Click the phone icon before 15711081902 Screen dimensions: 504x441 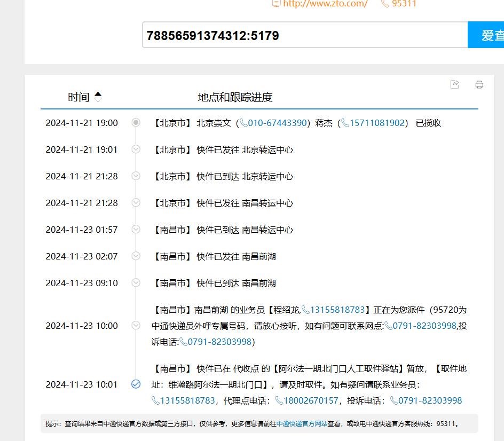coord(345,123)
